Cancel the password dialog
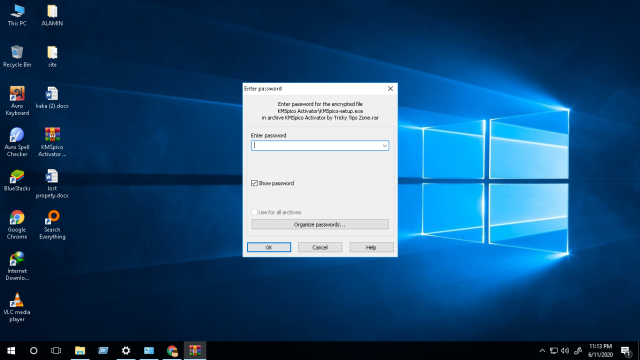 (320, 247)
